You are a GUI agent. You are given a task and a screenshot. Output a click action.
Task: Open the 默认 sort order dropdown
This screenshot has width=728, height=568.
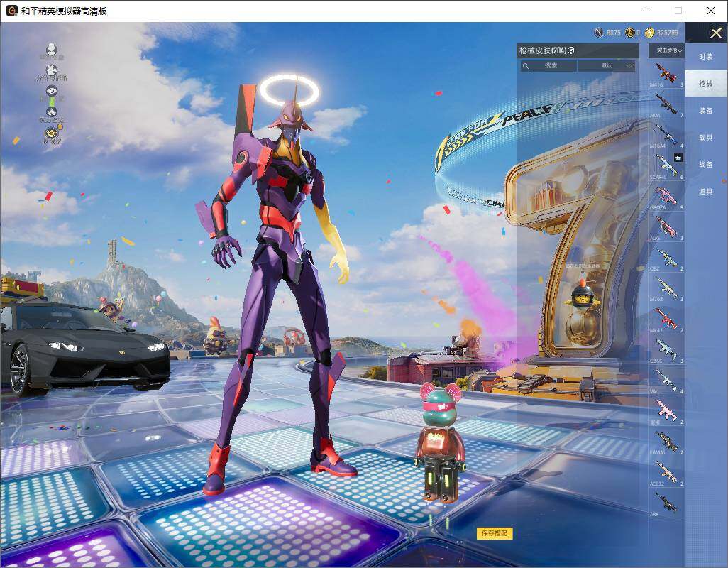tap(607, 66)
